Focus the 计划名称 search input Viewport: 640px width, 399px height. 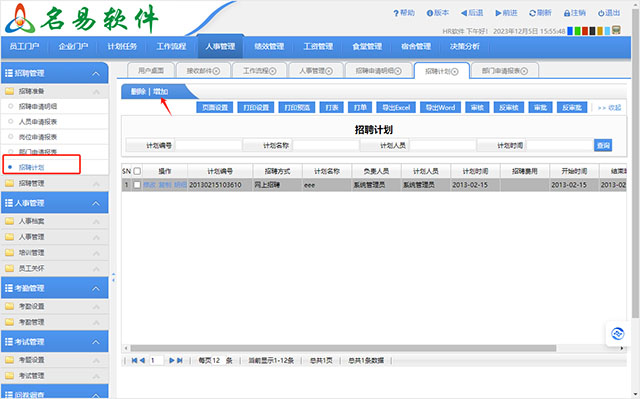pyautogui.click(x=326, y=145)
